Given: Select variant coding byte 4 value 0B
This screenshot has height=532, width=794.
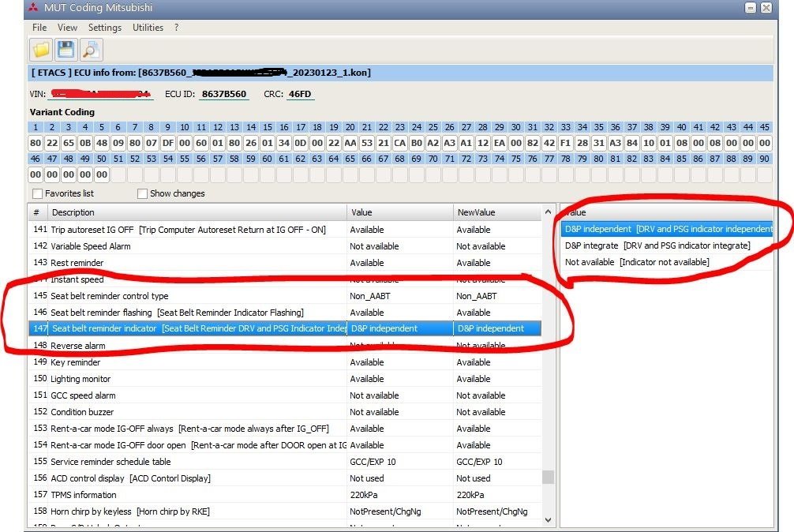Looking at the screenshot, I should coord(85,143).
